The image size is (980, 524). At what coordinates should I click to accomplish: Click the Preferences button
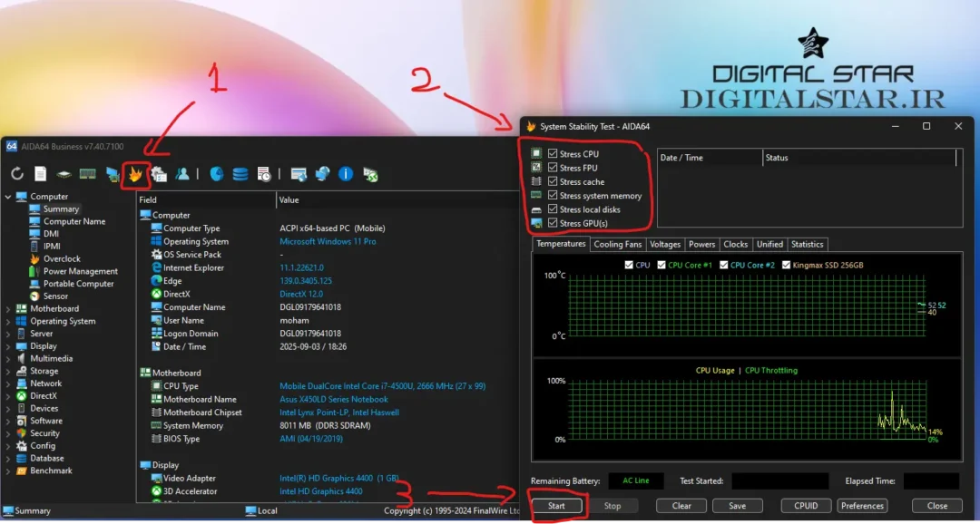(x=862, y=506)
